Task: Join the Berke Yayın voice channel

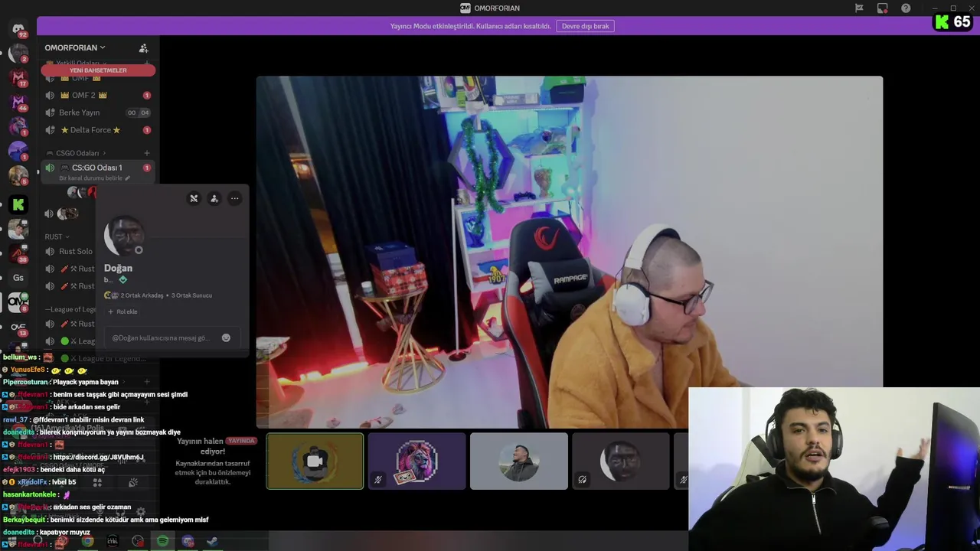Action: tap(98, 112)
